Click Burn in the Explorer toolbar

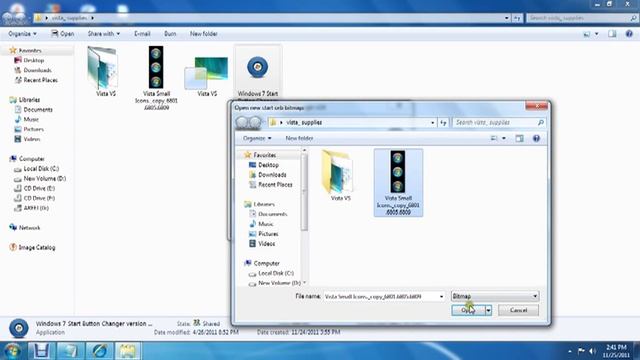coord(170,34)
